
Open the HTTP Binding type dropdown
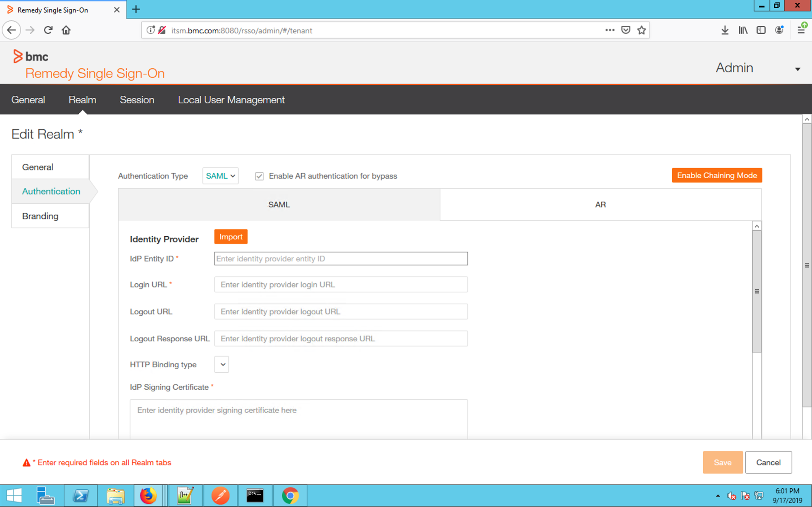221,364
